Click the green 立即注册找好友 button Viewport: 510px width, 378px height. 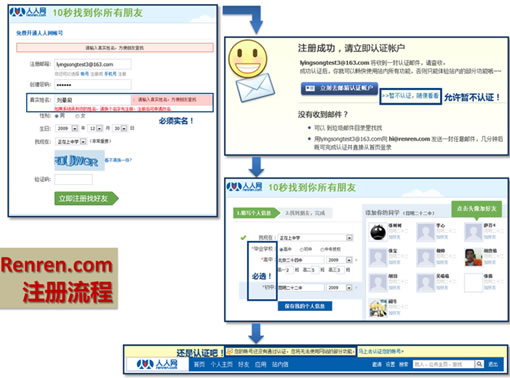point(86,198)
